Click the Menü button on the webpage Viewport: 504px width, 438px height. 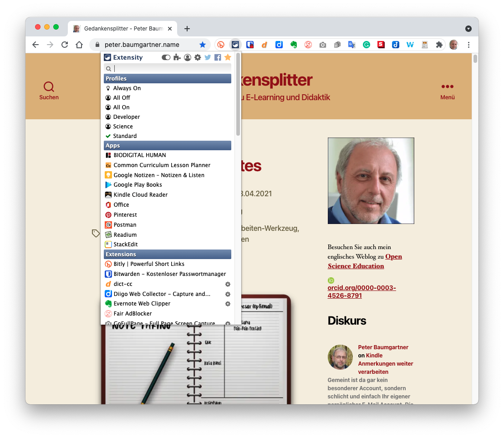click(x=448, y=91)
